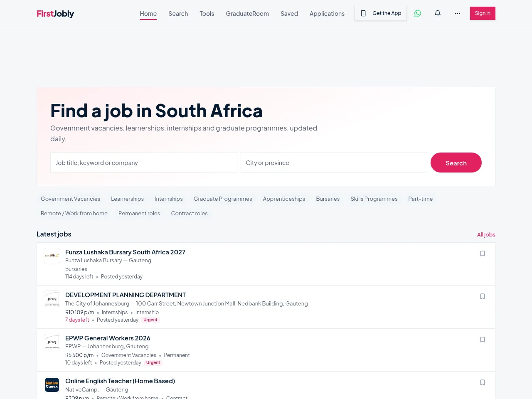Viewport: 532px width, 399px height.
Task: Focus the City or province field
Action: click(334, 163)
